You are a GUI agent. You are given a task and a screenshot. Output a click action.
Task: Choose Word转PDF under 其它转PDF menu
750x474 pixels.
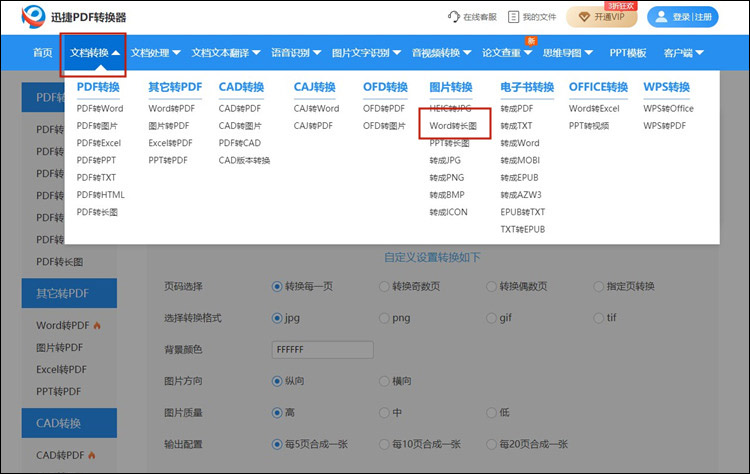point(172,109)
